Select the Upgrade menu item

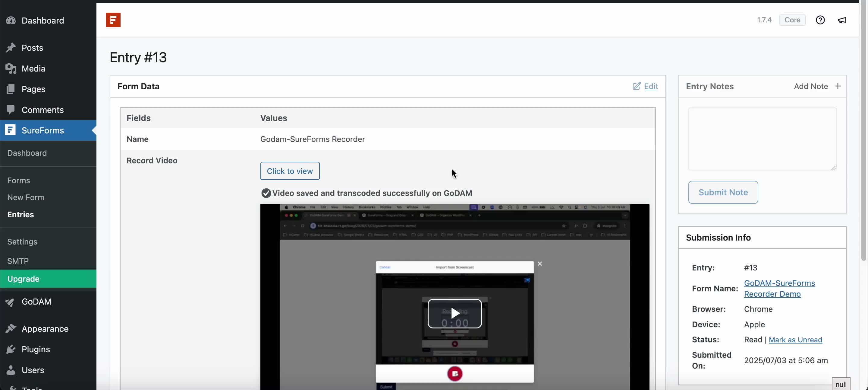coord(23,278)
